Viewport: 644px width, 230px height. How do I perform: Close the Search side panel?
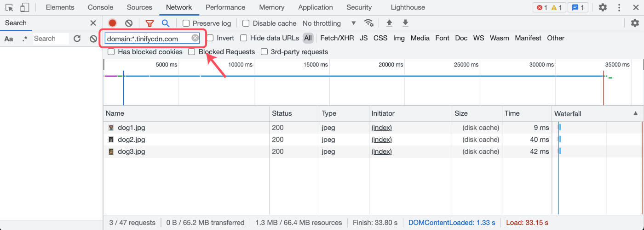point(93,23)
